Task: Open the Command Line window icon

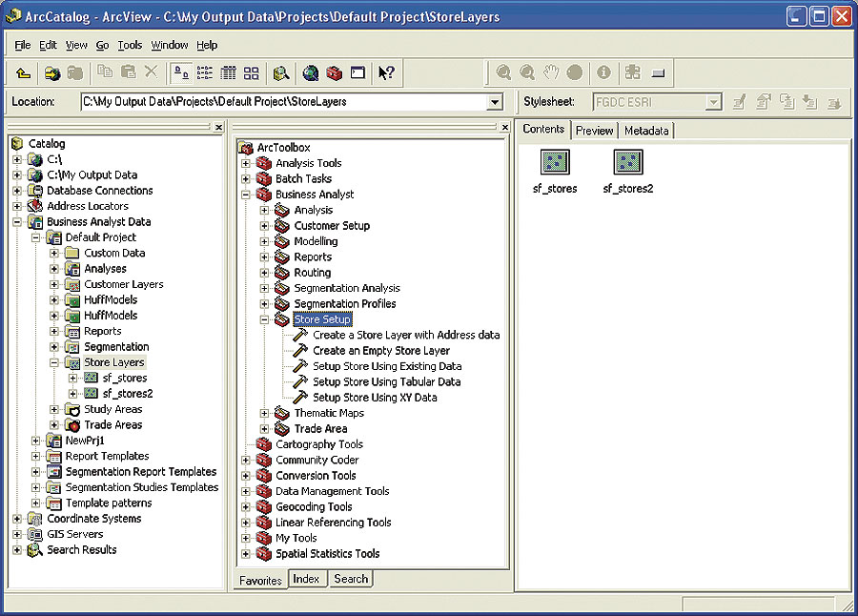Action: point(357,72)
